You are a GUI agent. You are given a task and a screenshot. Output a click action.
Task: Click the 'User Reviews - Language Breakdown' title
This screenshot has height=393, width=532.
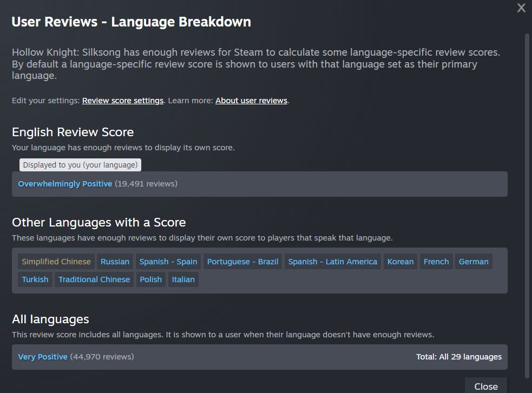click(132, 22)
